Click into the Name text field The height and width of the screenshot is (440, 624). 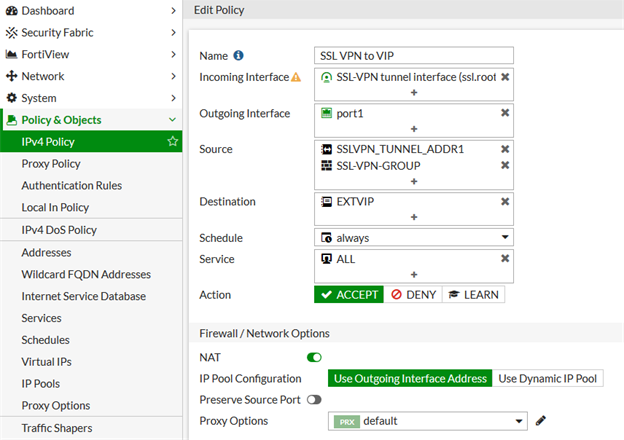click(x=414, y=56)
